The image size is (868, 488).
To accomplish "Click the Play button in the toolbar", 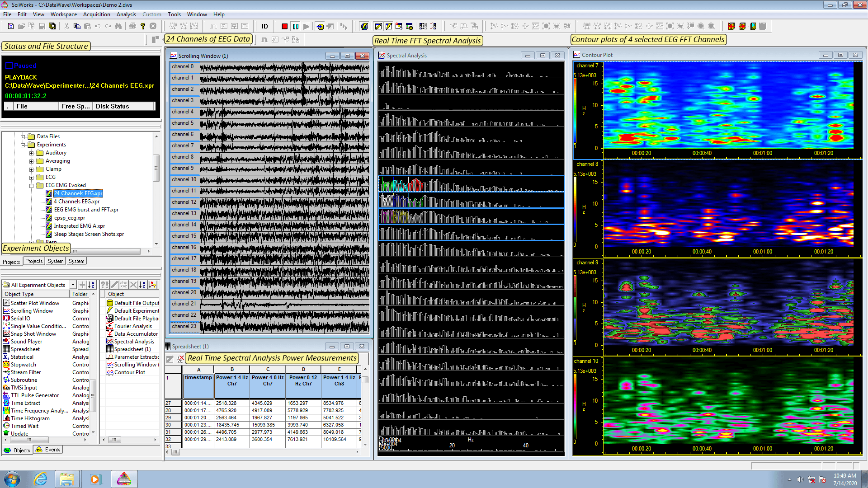I will point(306,26).
